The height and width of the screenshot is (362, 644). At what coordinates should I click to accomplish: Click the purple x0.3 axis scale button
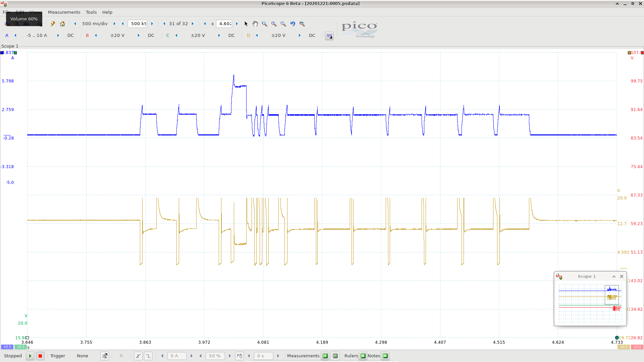(x=7, y=347)
